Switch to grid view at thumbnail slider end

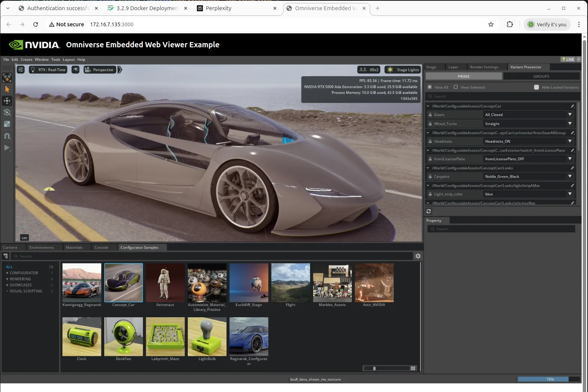coord(413,368)
